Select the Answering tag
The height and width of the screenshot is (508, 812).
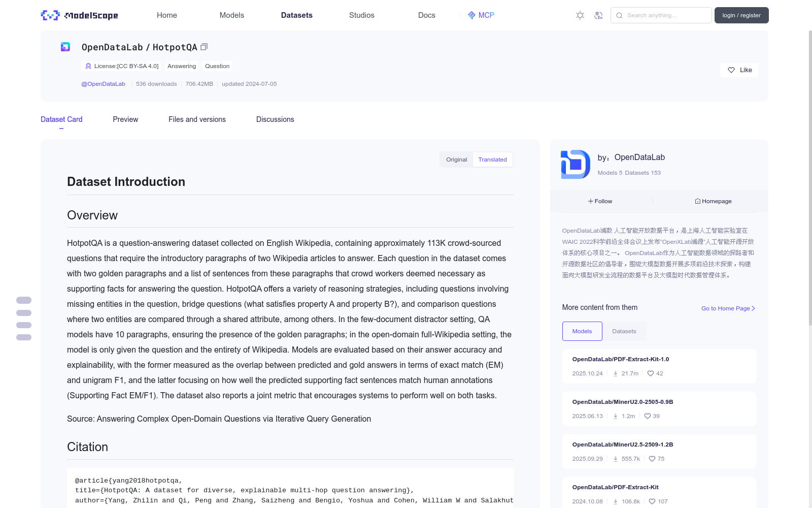182,66
